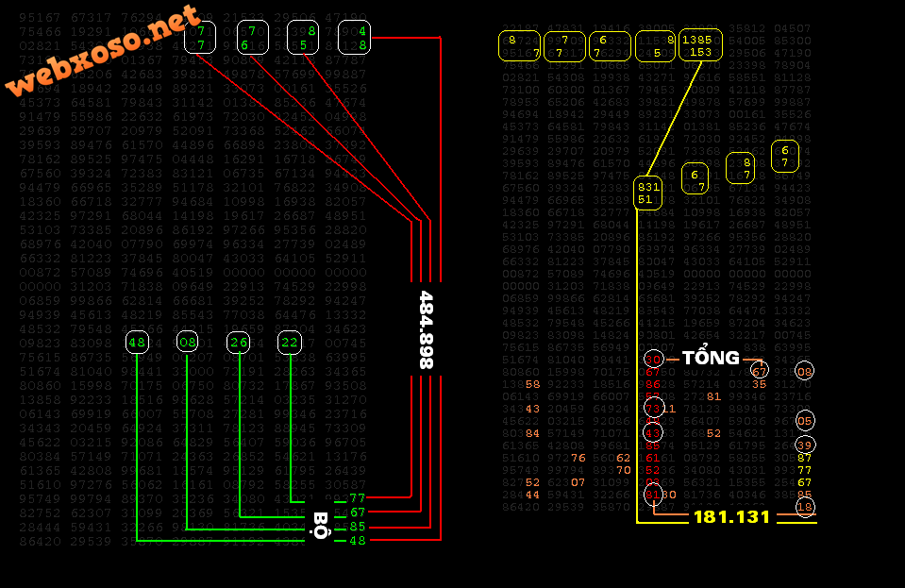Image resolution: width=905 pixels, height=588 pixels.
Task: Click the circled orange number 08
Action: coord(804,371)
